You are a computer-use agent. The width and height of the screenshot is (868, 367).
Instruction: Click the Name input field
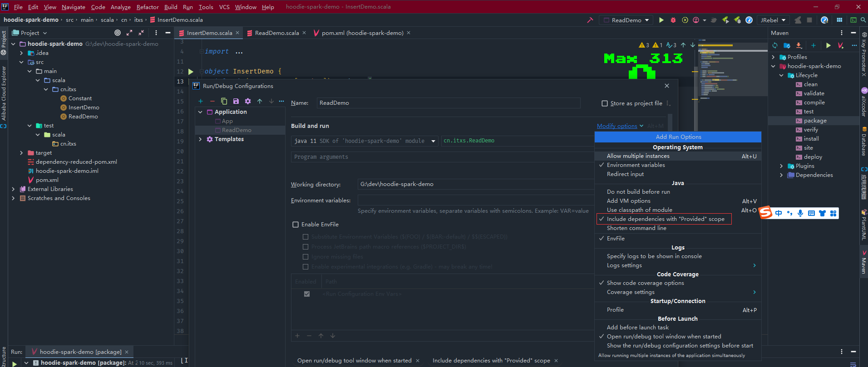point(448,103)
